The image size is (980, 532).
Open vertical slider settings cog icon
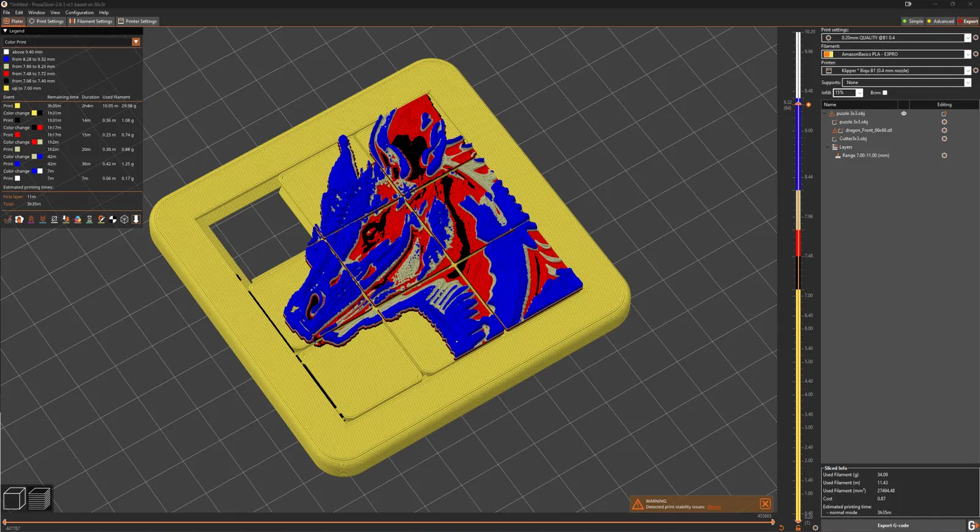(815, 528)
